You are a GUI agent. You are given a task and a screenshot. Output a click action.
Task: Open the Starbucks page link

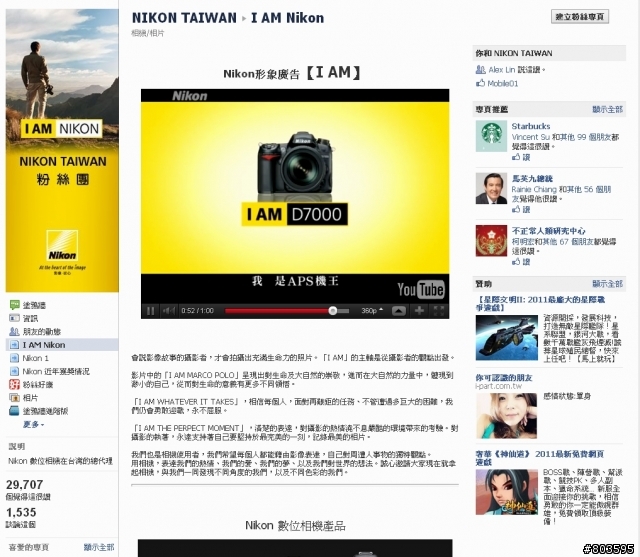point(531,126)
